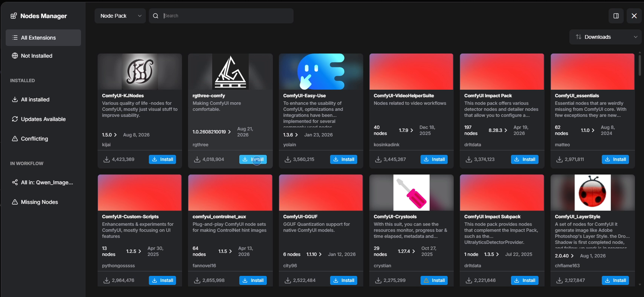Install ComfyUI-KJNodes
Screen dimensions: 644x297
163,159
